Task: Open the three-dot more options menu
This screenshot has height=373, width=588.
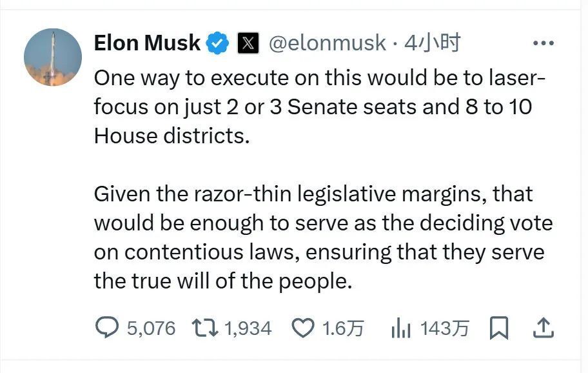Action: pyautogui.click(x=544, y=44)
